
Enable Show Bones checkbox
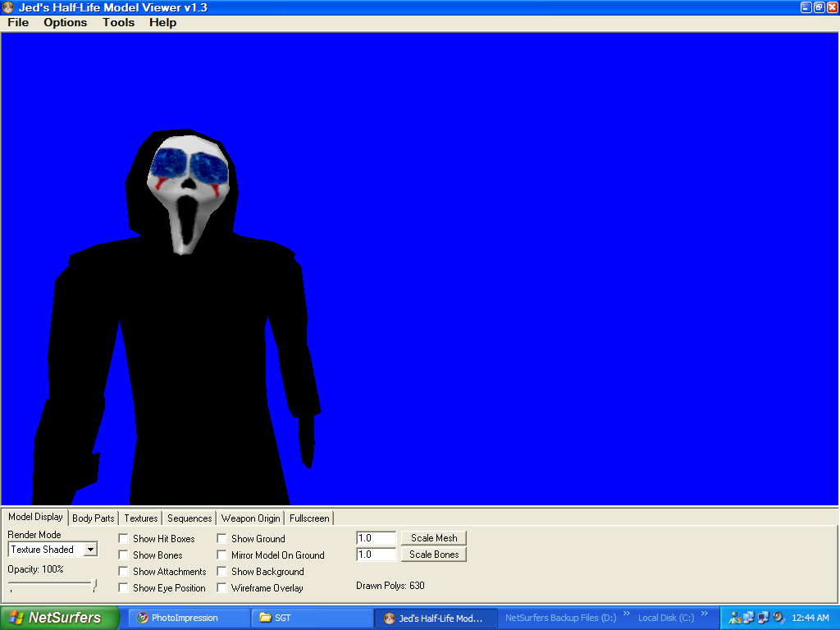click(x=123, y=555)
